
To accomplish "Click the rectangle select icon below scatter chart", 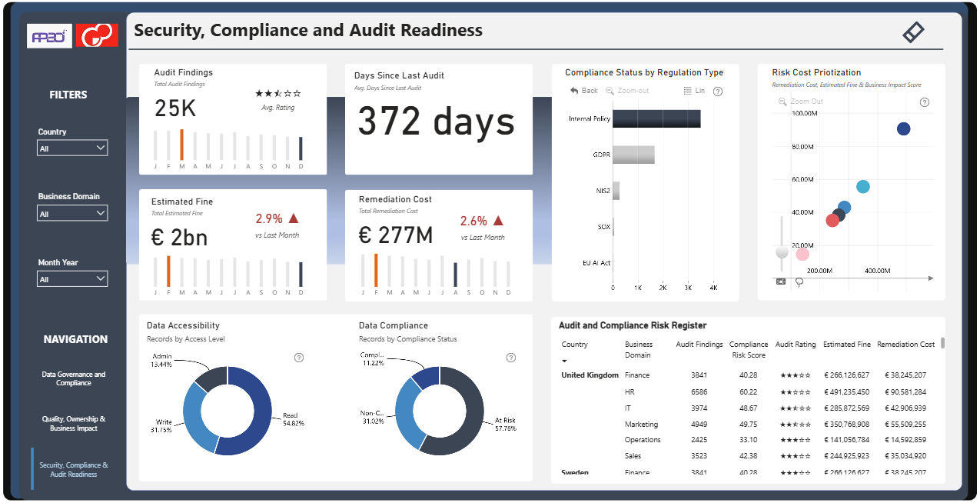I will [782, 281].
